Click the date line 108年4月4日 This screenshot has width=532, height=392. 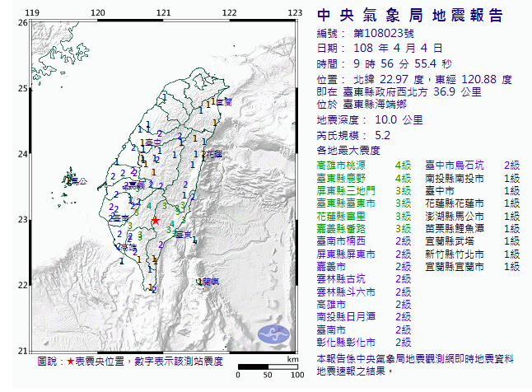(x=380, y=49)
